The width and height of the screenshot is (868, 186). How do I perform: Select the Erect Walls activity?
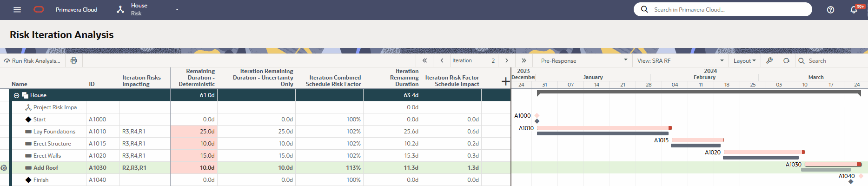(47, 156)
